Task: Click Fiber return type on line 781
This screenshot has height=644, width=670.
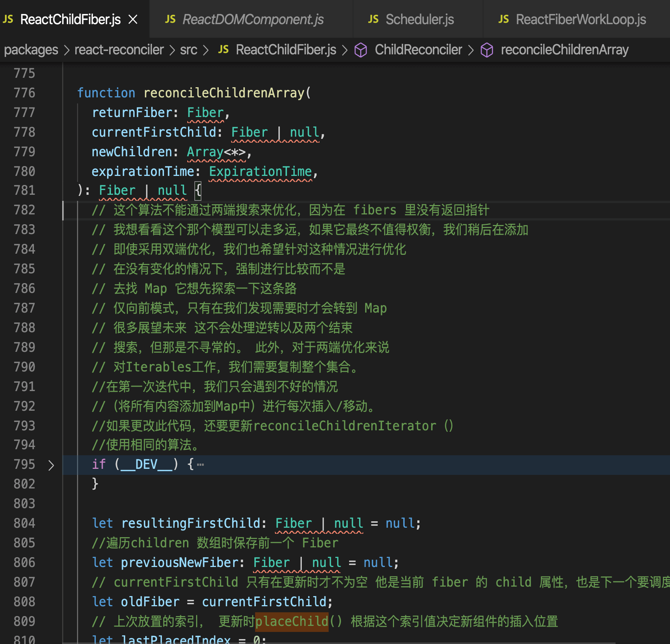Action: [117, 190]
